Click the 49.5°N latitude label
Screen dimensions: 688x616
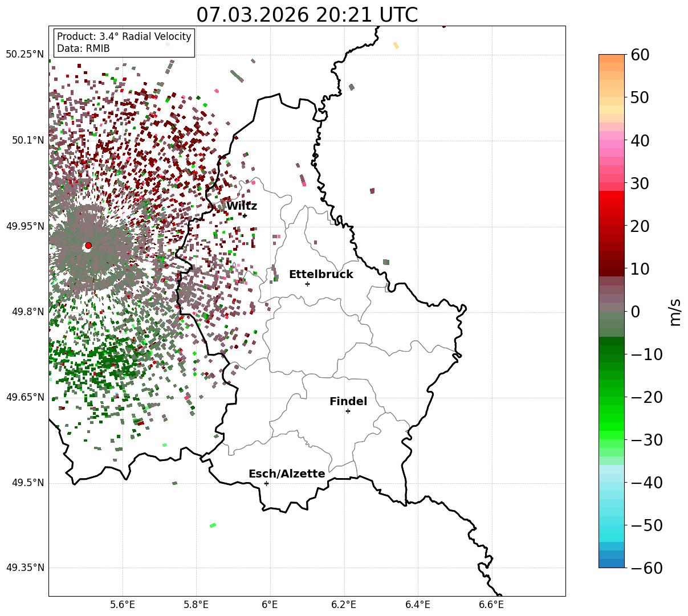tap(28, 483)
